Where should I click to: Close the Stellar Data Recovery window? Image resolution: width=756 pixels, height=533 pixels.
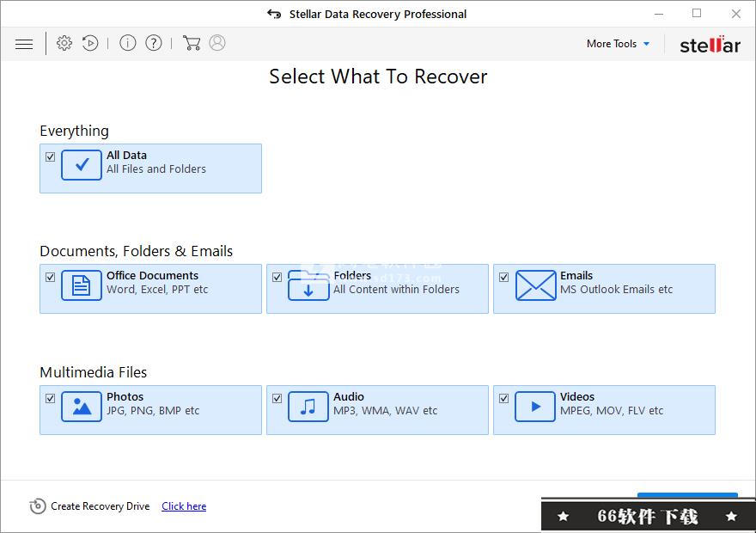pos(735,14)
